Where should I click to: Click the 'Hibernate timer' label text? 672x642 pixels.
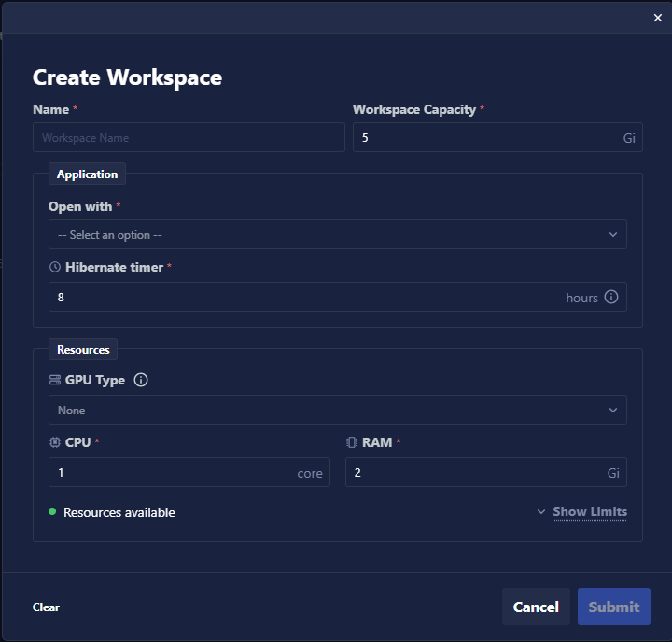pyautogui.click(x=114, y=267)
